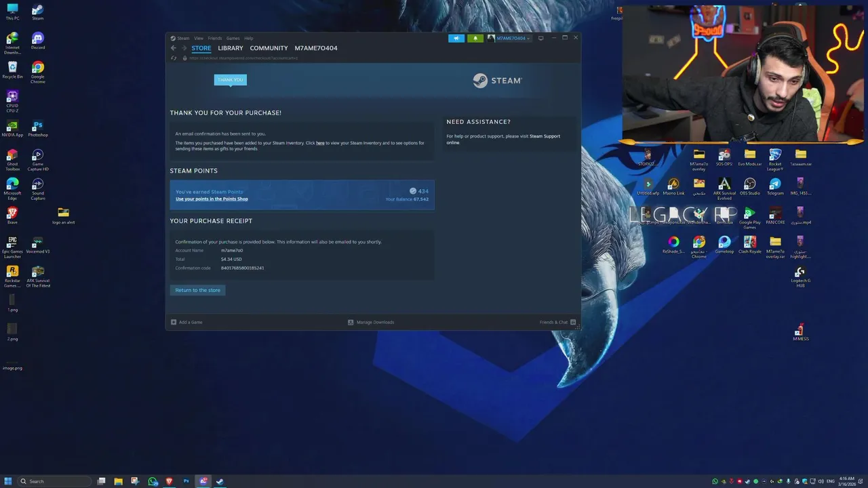Screen dimensions: 868x488
Task: Select OBS Studio desktop icon
Action: pyautogui.click(x=750, y=186)
